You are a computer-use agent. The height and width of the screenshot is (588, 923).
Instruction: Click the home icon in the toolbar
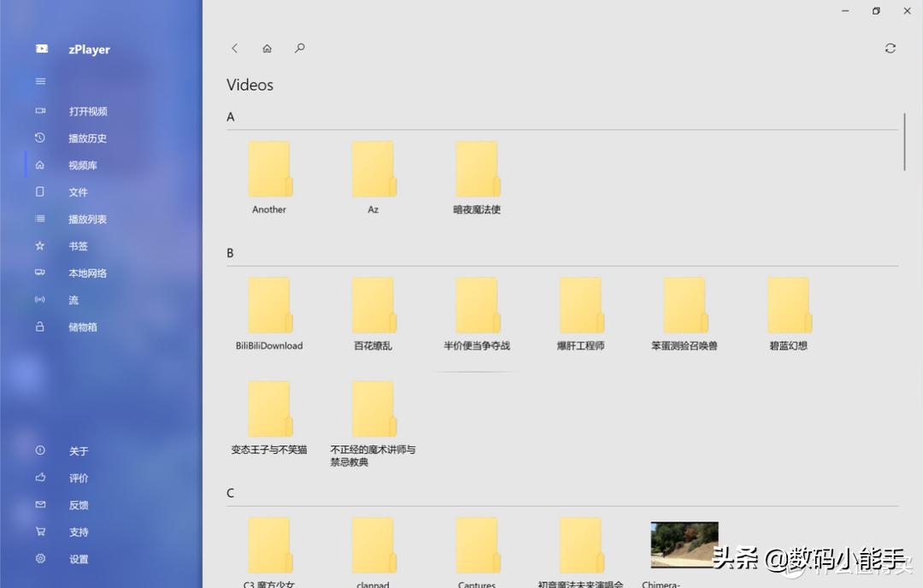point(267,48)
